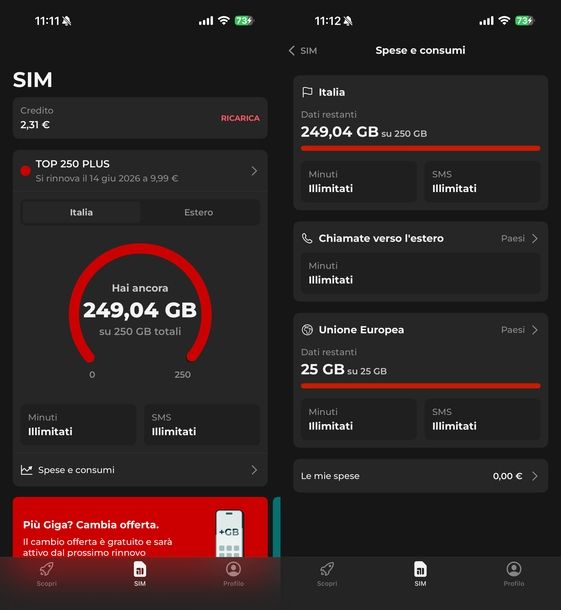Open Paesi for Chiamate verso l'estero
This screenshot has width=561, height=610.
coord(513,238)
